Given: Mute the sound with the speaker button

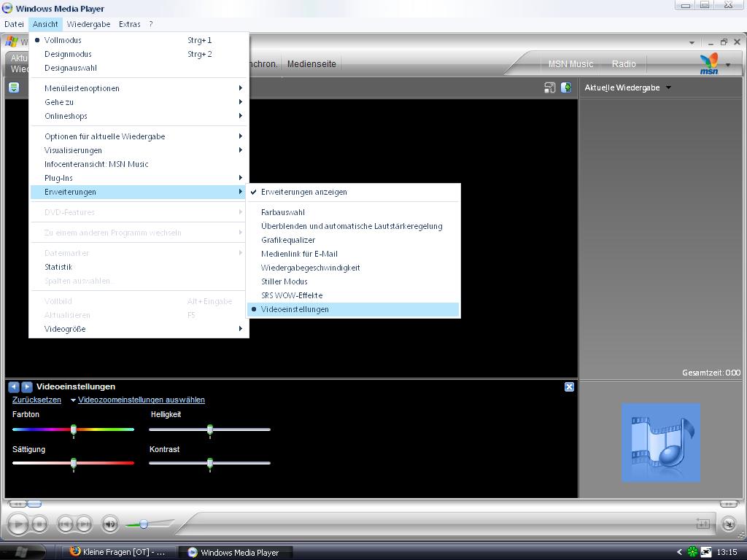Looking at the screenshot, I should [110, 524].
